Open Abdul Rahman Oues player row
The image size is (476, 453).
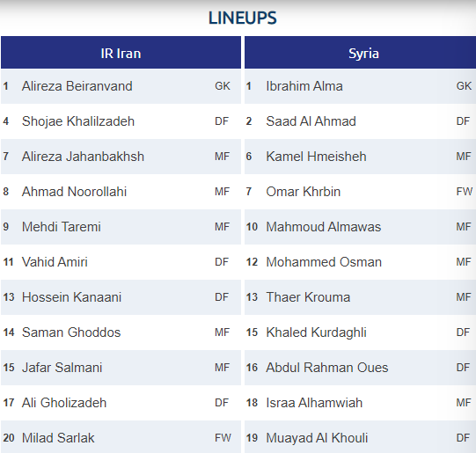(361, 368)
